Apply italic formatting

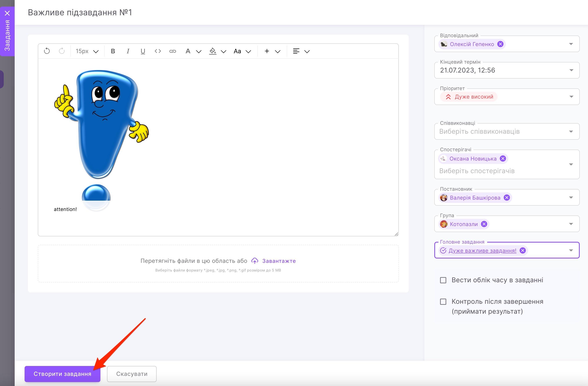[x=128, y=51]
